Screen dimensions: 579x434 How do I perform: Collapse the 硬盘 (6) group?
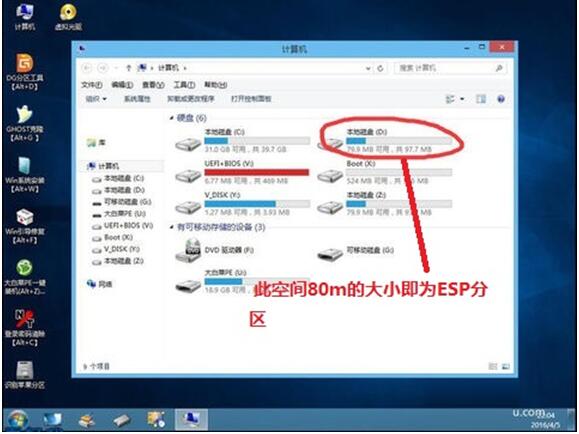click(172, 118)
